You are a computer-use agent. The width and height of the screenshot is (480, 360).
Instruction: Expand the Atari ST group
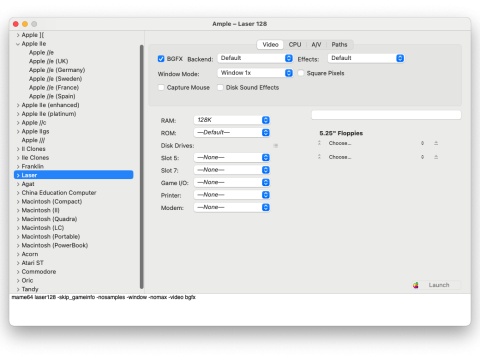click(18, 263)
